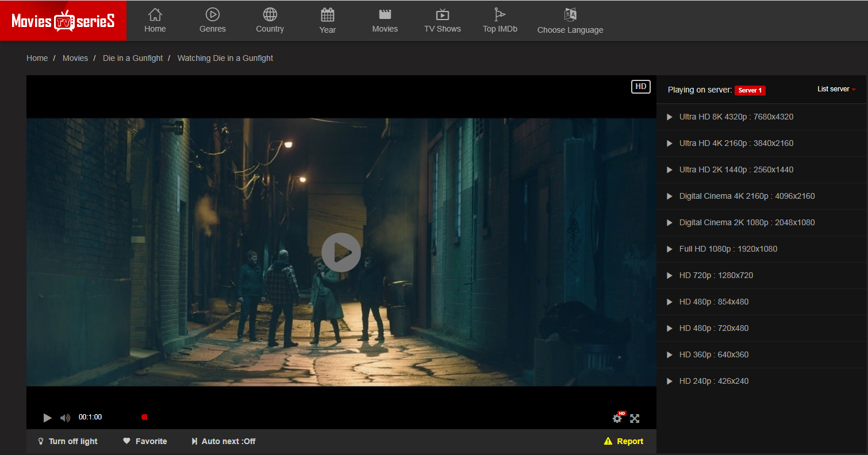Choose HD 360p : 640x360
Image resolution: width=868 pixels, height=455 pixels.
click(x=761, y=354)
